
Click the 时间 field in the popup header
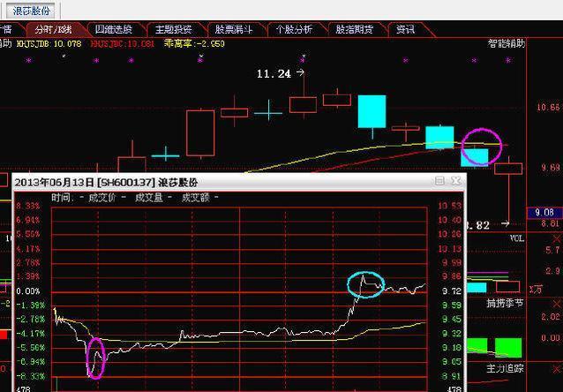click(67, 197)
